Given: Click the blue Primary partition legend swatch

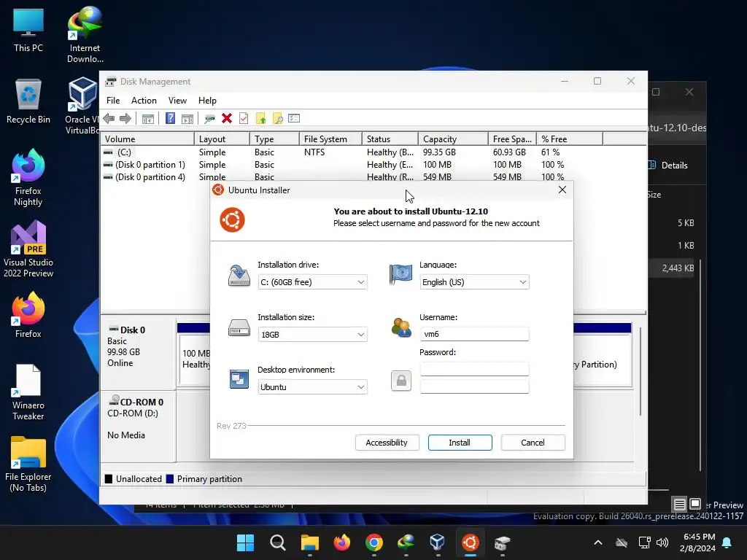Looking at the screenshot, I should pyautogui.click(x=169, y=479).
